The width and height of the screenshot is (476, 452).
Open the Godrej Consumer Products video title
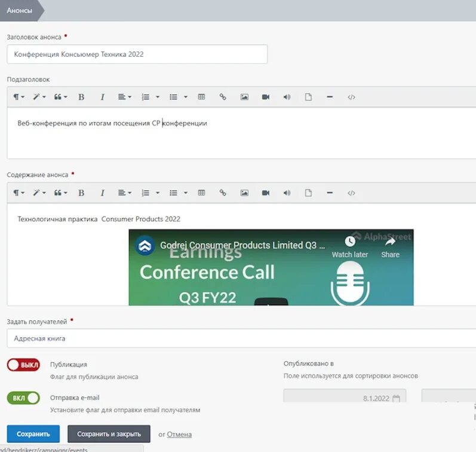point(242,245)
